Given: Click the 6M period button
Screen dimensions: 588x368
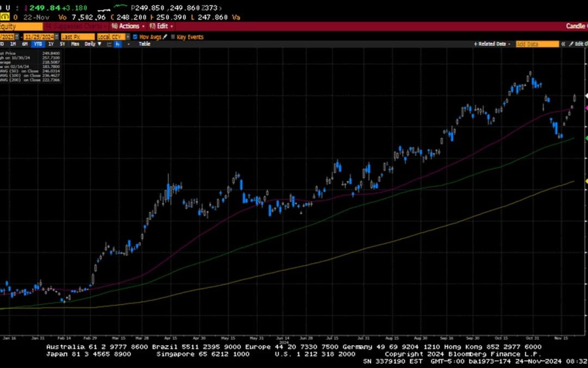Looking at the screenshot, I should pos(24,44).
